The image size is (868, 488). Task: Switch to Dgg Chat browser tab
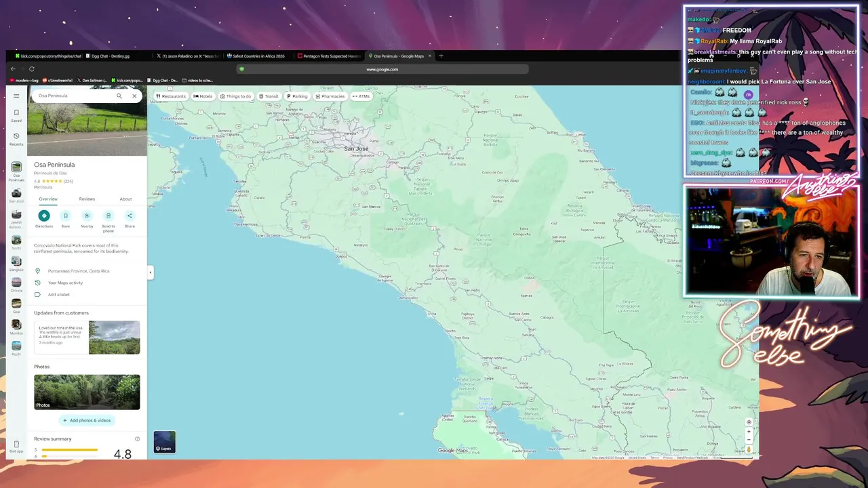pos(115,56)
